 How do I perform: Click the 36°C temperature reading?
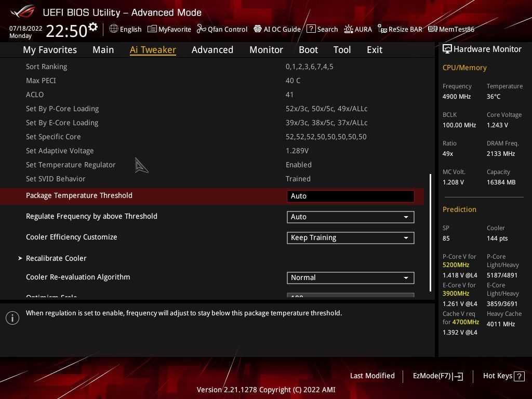pos(494,97)
